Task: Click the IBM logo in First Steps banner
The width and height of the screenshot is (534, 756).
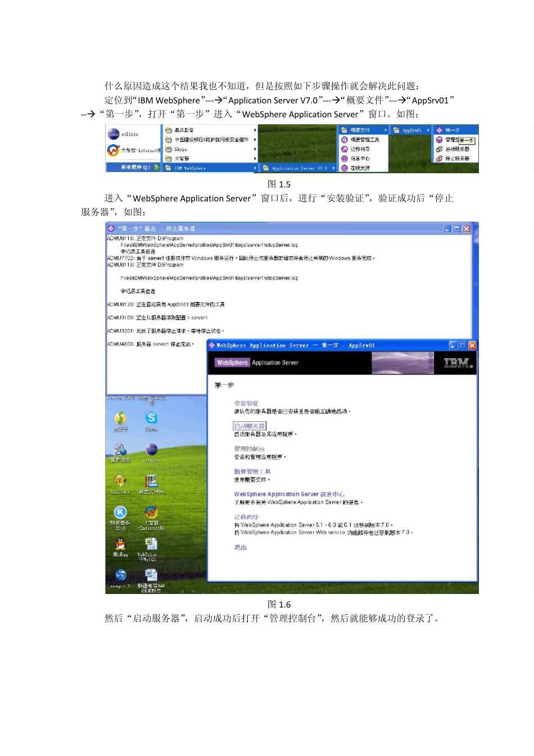Action: click(x=458, y=363)
